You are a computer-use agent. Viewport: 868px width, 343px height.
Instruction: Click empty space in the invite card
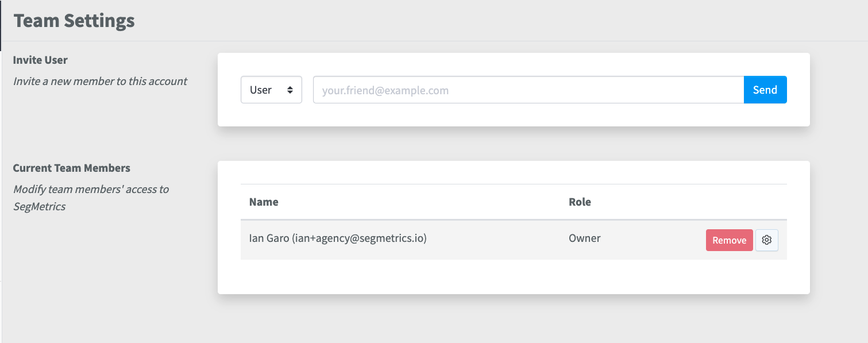coord(514,116)
